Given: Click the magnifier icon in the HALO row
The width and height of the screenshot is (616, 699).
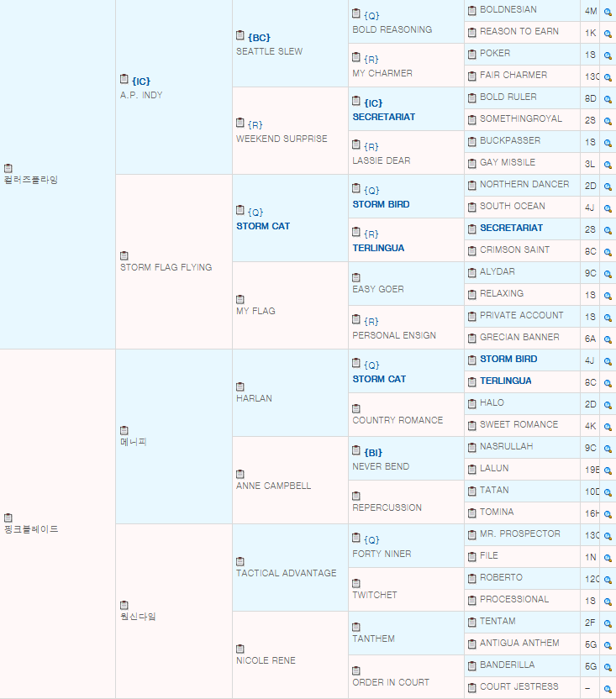Looking at the screenshot, I should [608, 405].
